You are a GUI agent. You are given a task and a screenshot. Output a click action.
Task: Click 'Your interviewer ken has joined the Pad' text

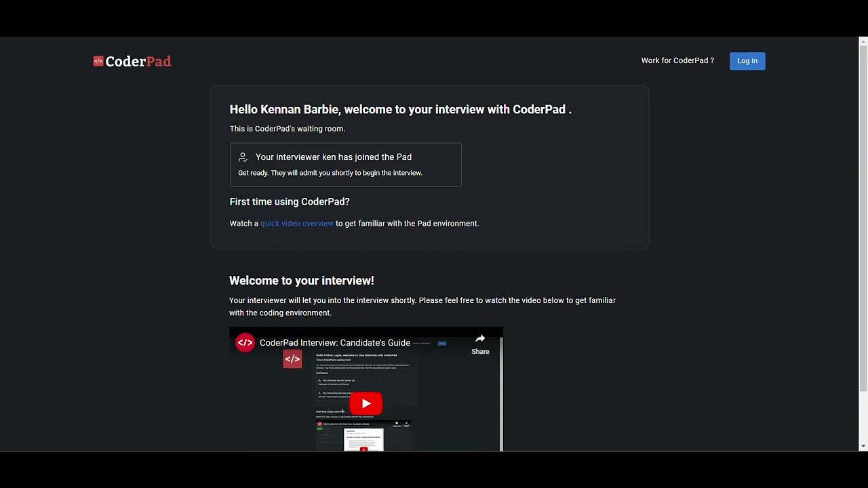(x=334, y=157)
